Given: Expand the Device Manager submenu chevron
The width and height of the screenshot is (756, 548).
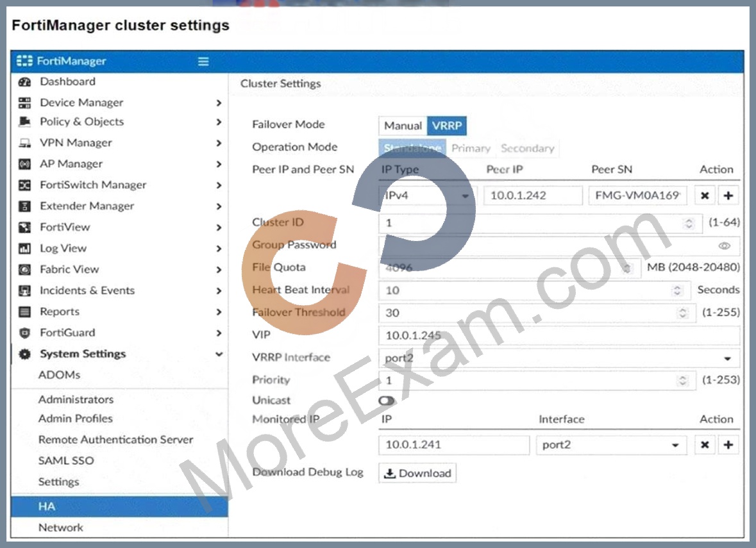Looking at the screenshot, I should 219,103.
